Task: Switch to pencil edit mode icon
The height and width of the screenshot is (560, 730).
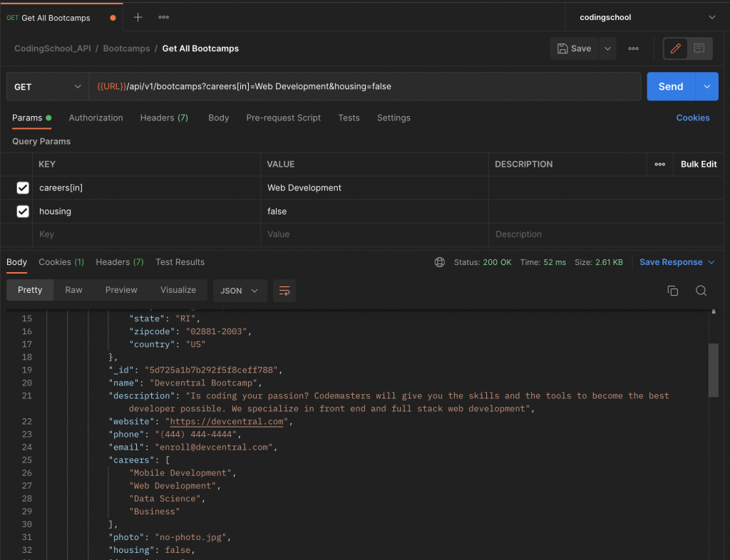Action: coord(676,48)
